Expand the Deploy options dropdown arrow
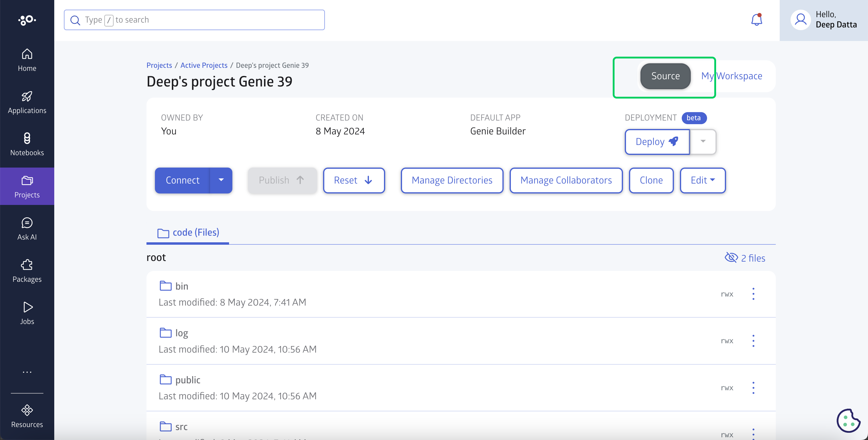Screen dimensions: 868x440 click(703, 142)
